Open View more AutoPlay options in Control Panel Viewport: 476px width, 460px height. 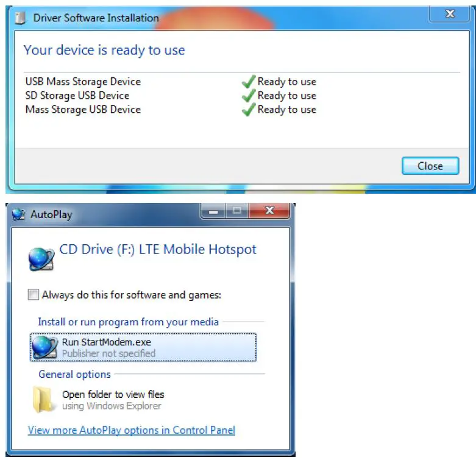pos(132,430)
